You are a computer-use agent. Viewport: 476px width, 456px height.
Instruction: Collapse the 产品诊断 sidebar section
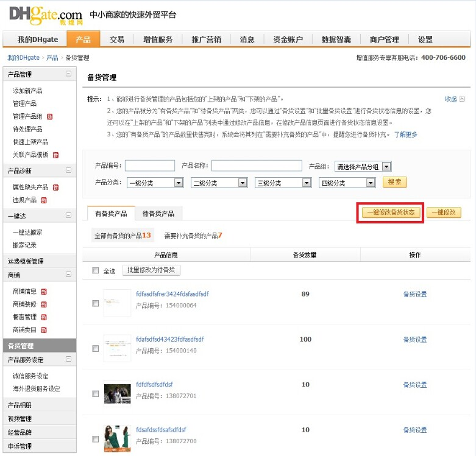[x=69, y=170]
